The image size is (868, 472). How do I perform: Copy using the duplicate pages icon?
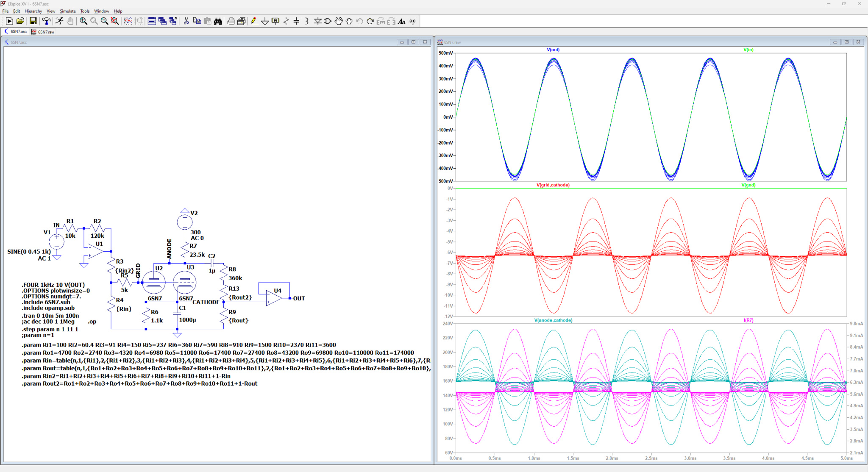click(x=197, y=21)
